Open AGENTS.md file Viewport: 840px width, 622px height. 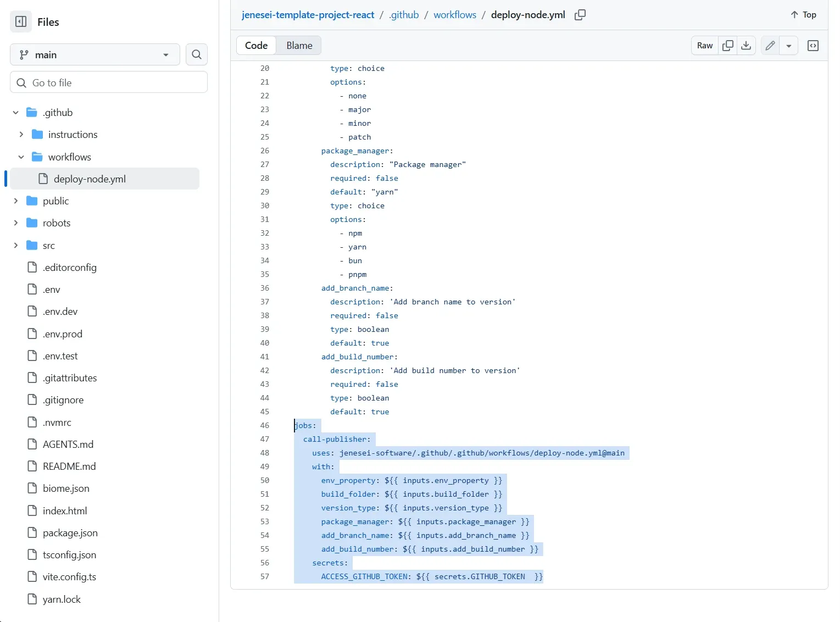click(68, 445)
